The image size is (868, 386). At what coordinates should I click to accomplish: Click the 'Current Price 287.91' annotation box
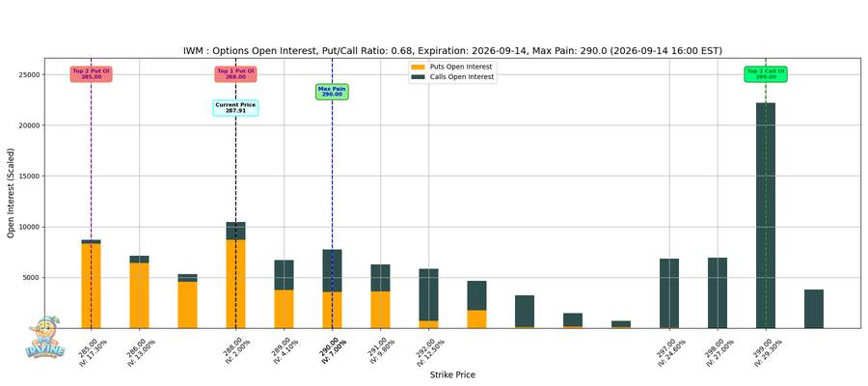click(236, 108)
